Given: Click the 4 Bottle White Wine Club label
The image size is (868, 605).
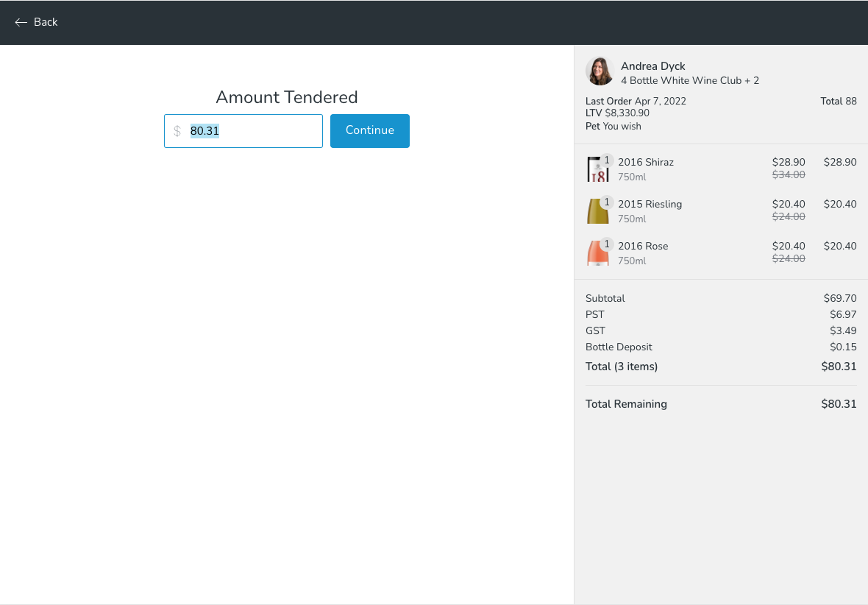Looking at the screenshot, I should point(681,80).
